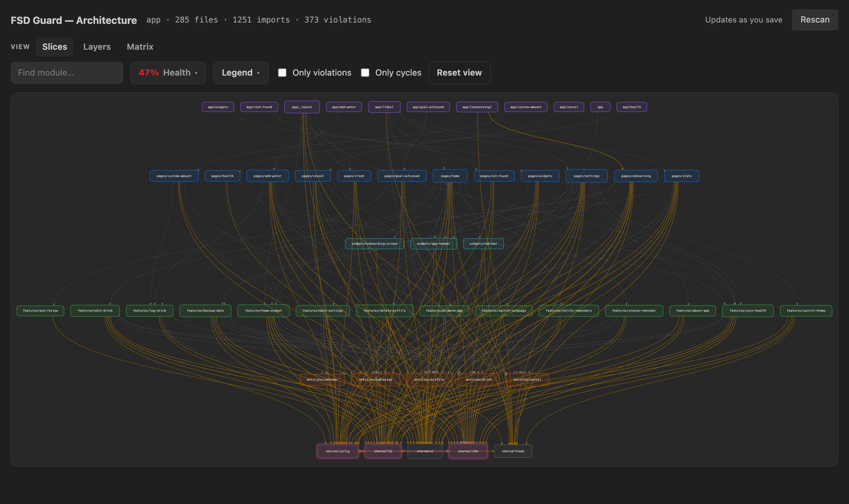This screenshot has width=849, height=504.
Task: Enable the Only violations checkbox
Action: click(x=282, y=73)
